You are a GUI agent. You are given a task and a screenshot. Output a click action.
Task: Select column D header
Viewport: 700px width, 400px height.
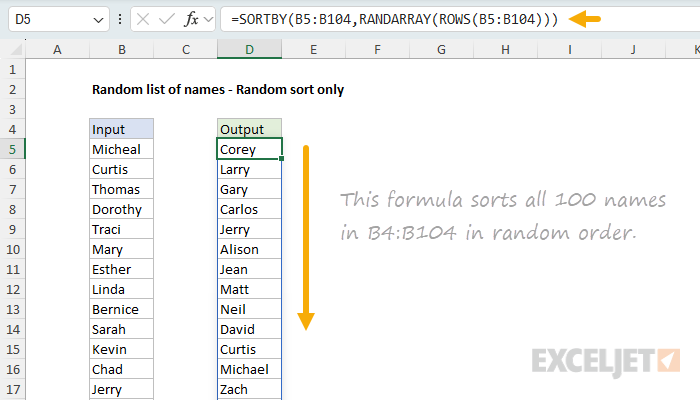(250, 49)
